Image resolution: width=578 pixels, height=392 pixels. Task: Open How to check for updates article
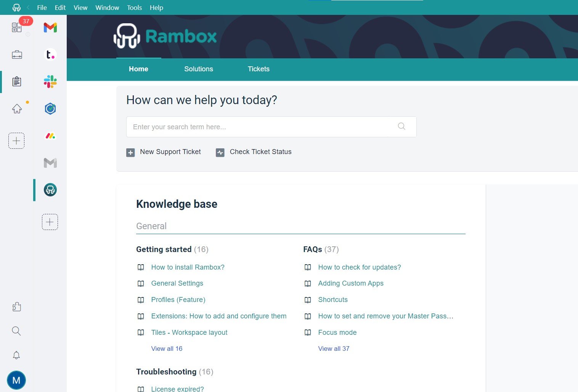pyautogui.click(x=360, y=267)
